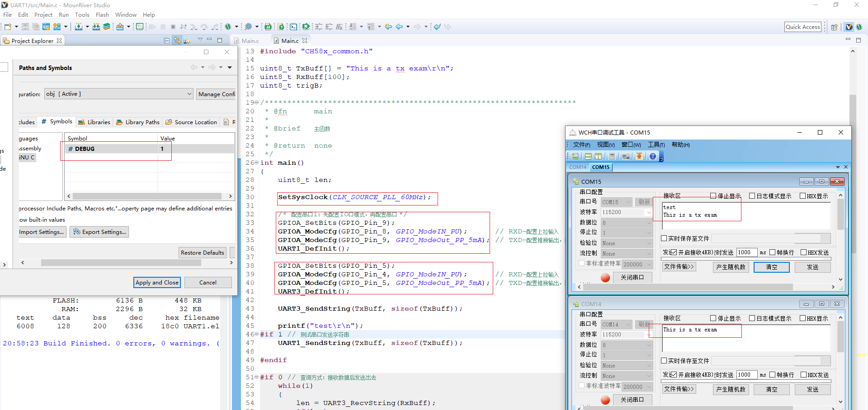This screenshot has width=868, height=410.
Task: Open serial tool tab list dropdown arrow
Action: (838, 167)
